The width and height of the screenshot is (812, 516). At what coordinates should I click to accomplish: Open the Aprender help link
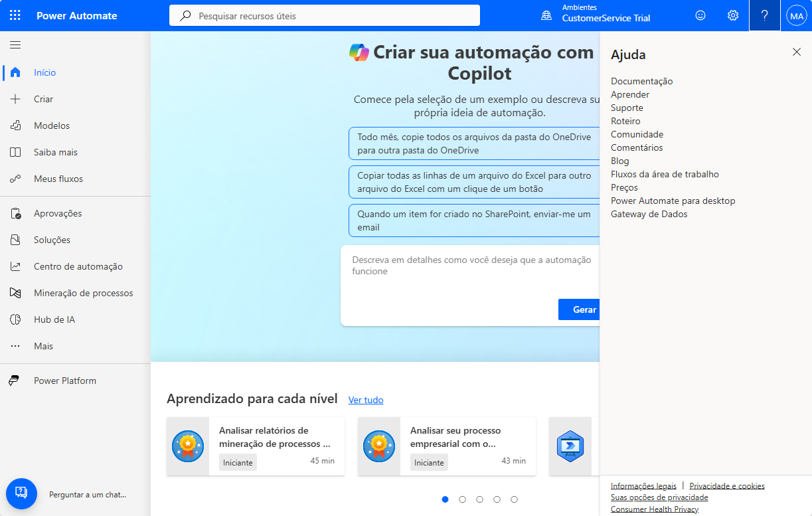pos(630,94)
